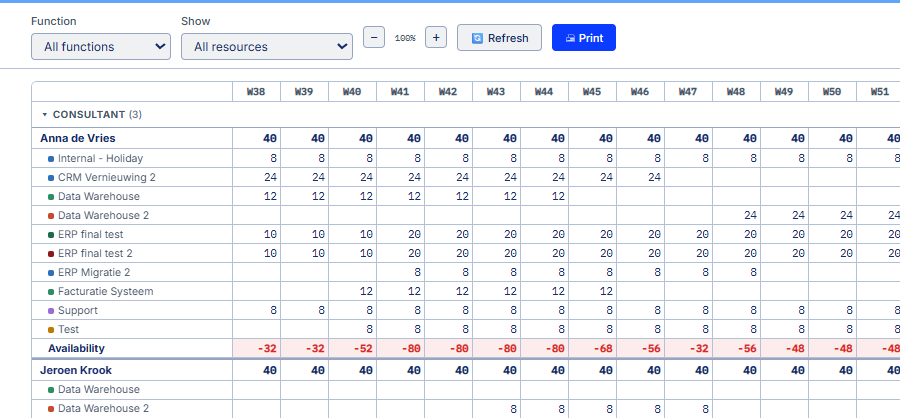Viewport: 900px width, 418px height.
Task: Click the W44 column header
Action: 544,92
